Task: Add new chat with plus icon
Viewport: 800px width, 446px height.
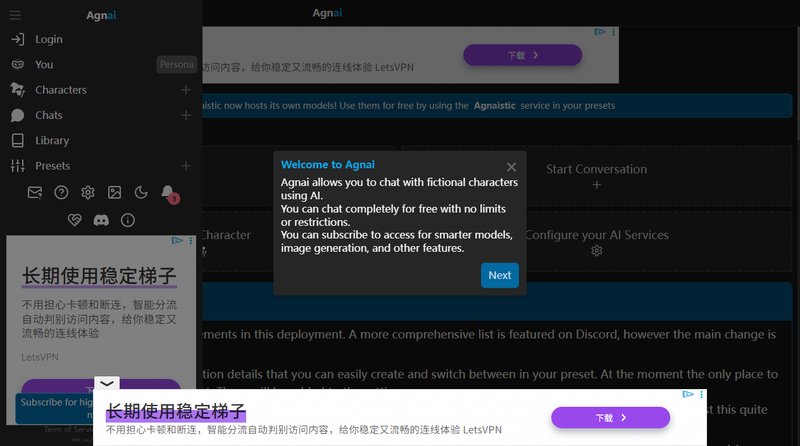Action: pos(185,115)
